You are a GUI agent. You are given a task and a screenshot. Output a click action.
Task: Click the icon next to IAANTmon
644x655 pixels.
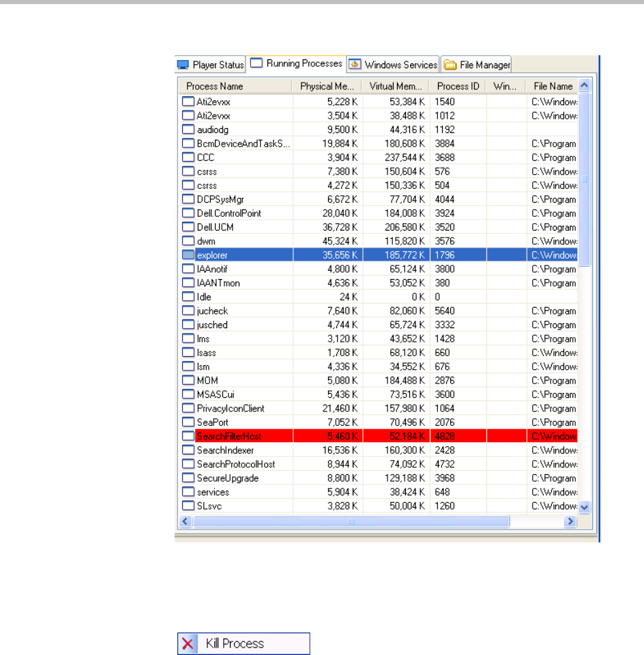pyautogui.click(x=188, y=282)
